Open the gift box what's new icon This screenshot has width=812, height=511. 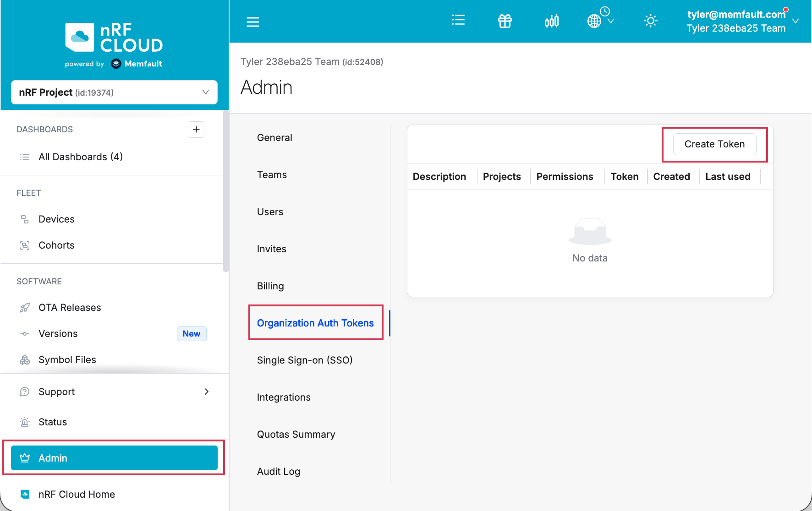(x=505, y=21)
